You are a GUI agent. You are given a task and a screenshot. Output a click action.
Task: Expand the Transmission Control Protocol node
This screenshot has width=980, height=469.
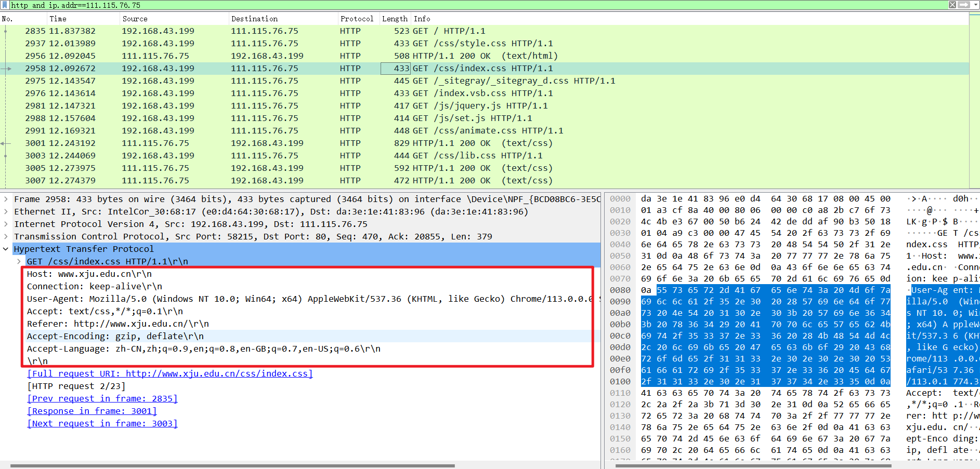(x=6, y=236)
